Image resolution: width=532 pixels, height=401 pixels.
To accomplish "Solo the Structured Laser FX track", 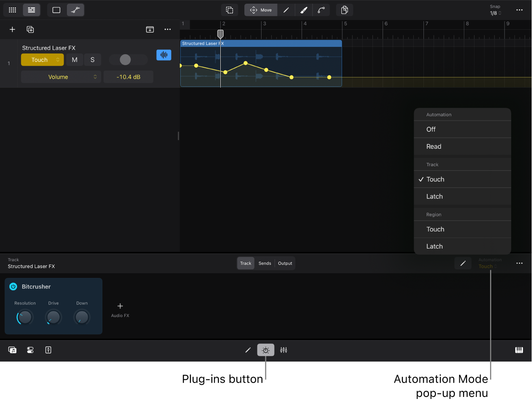I will (x=93, y=59).
